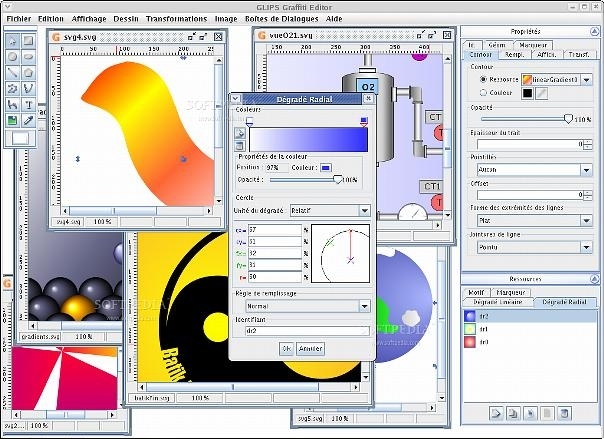
Task: Click the r= radius value field
Action: point(274,277)
